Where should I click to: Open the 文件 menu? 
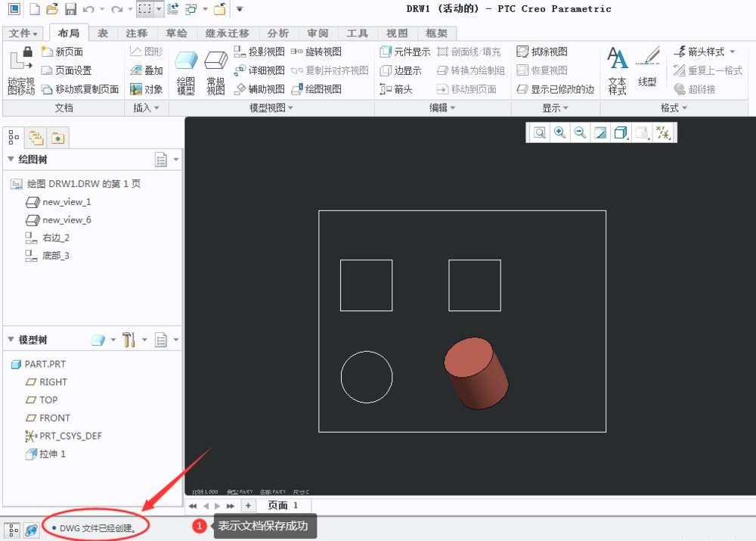pyautogui.click(x=23, y=33)
